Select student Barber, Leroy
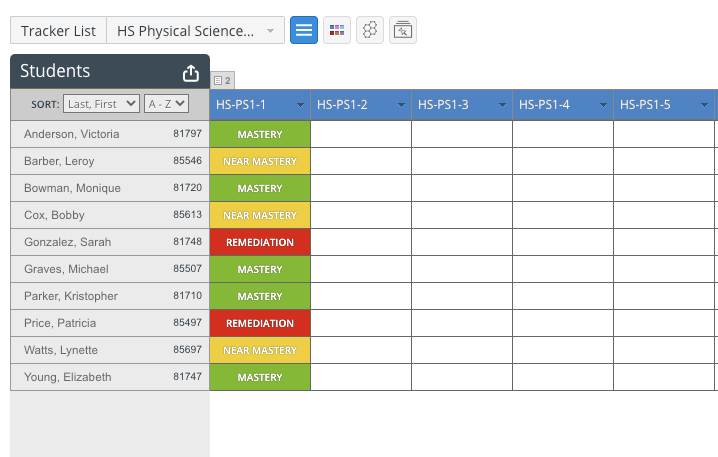Viewport: 718px width, 457px height. [x=59, y=161]
